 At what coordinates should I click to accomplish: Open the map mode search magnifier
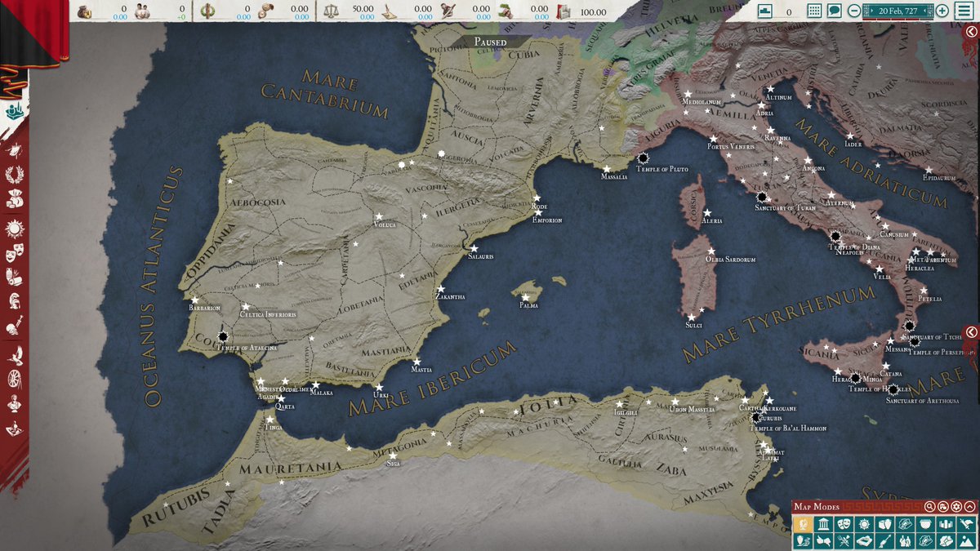point(930,507)
